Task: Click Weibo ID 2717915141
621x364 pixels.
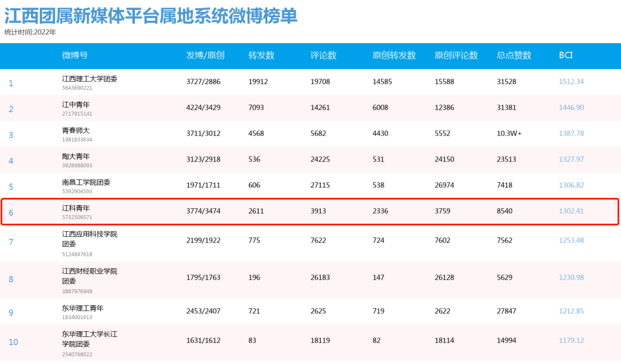Action: (77, 114)
